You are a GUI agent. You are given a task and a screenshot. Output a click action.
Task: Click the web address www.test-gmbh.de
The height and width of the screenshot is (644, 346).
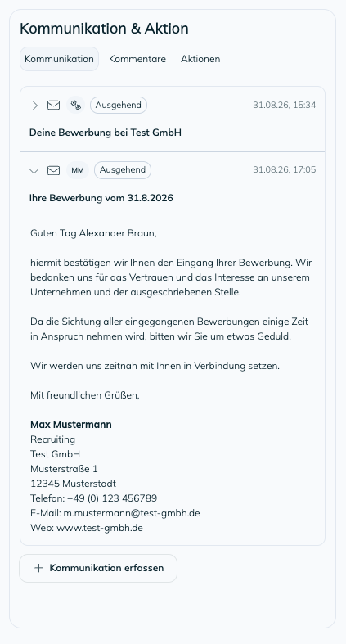tap(100, 528)
